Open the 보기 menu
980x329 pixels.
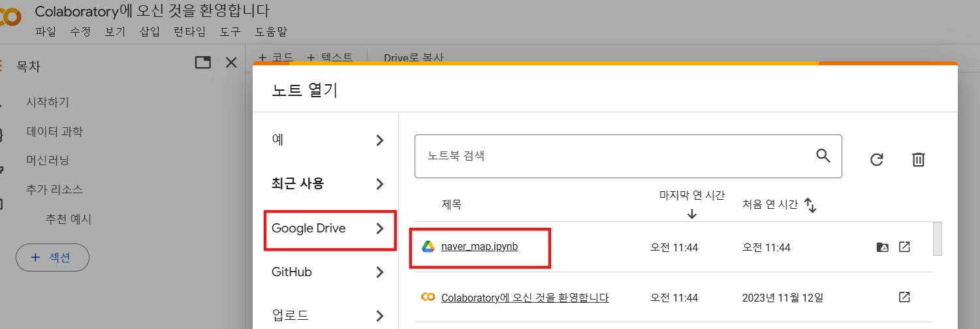tap(115, 31)
